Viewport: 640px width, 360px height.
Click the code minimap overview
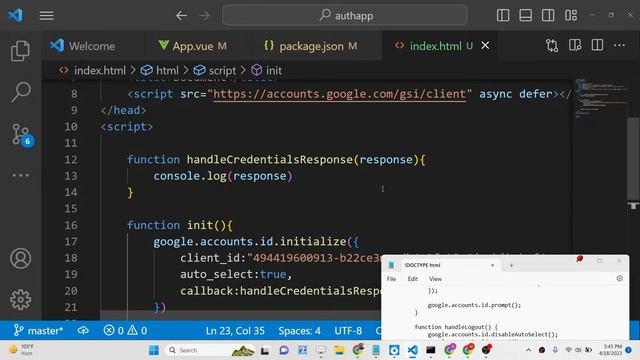[x=600, y=98]
